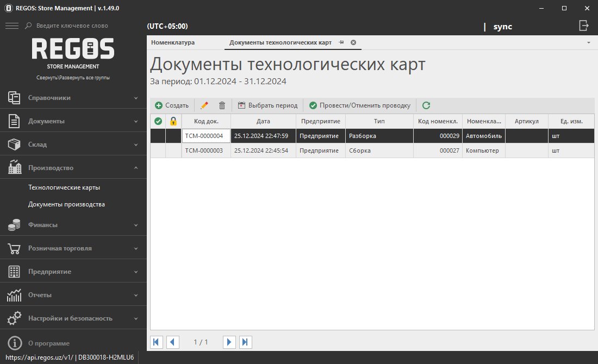598x364 pixels.
Task: Collapse the Производство sidebar group
Action: [73, 168]
